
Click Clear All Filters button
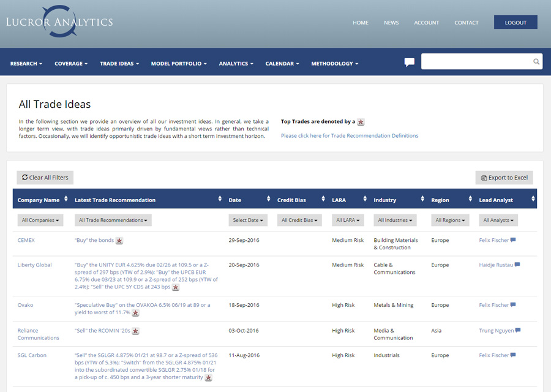click(45, 178)
